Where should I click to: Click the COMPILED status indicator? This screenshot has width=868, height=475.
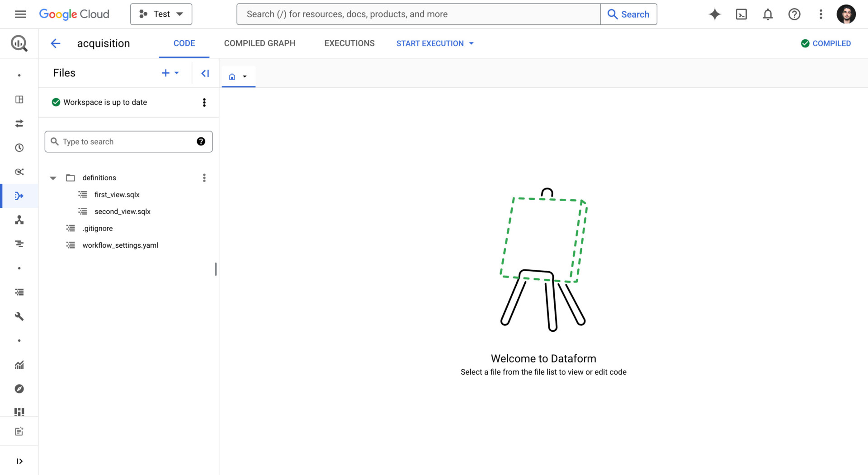point(826,43)
